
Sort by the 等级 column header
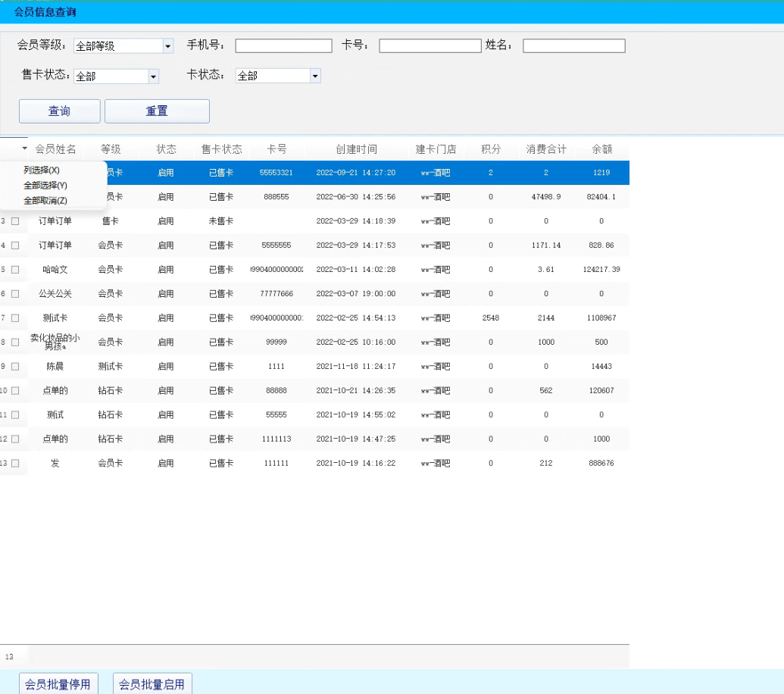[x=111, y=149]
